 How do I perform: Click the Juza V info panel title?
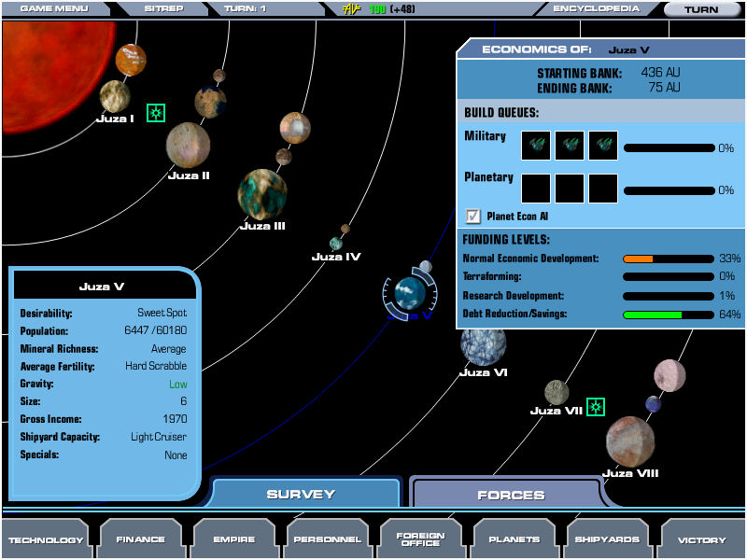click(102, 287)
